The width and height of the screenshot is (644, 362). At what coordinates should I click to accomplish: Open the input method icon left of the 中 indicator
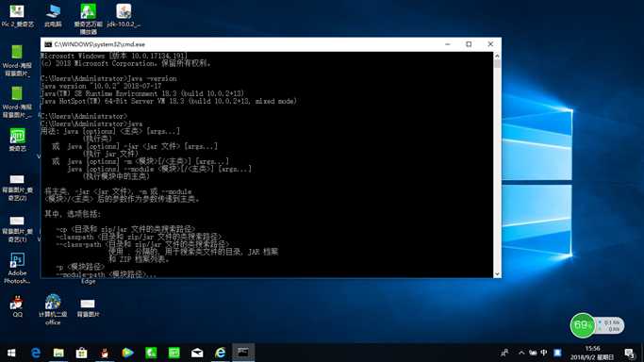click(x=533, y=353)
